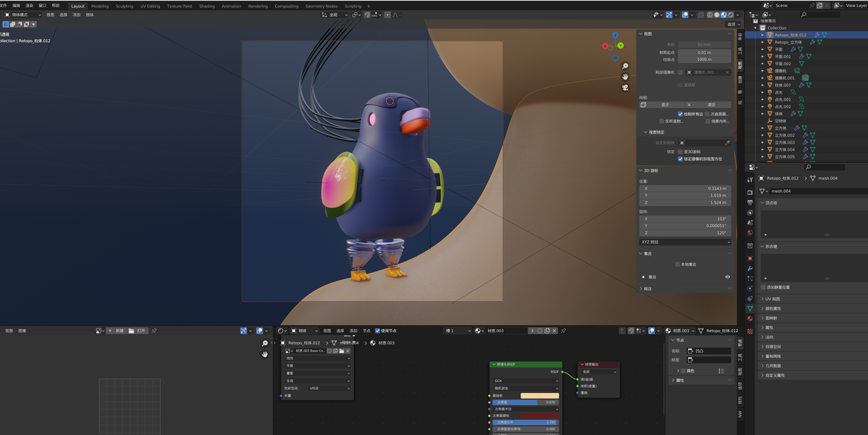The width and height of the screenshot is (868, 435).
Task: Open Render properties tab icon
Action: click(750, 192)
